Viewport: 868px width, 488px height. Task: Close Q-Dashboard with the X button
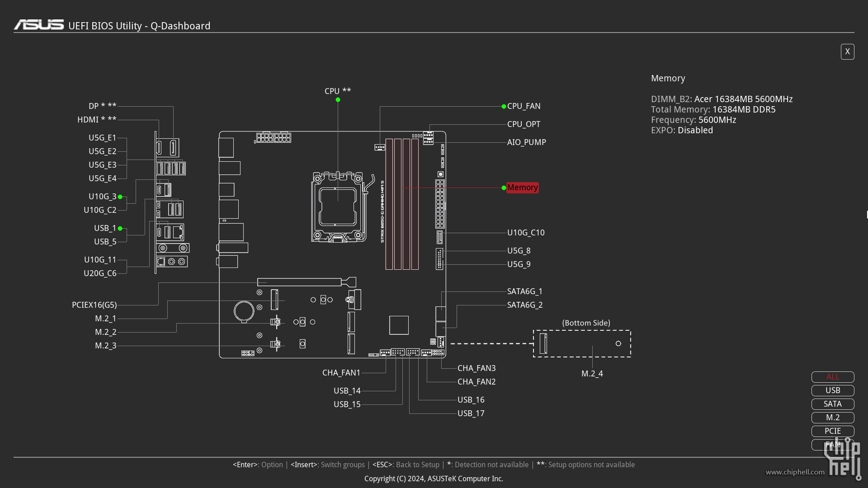pos(847,52)
